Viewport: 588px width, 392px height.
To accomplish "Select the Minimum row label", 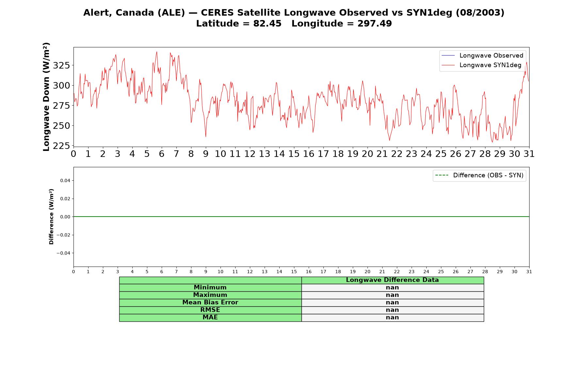I will point(210,287).
